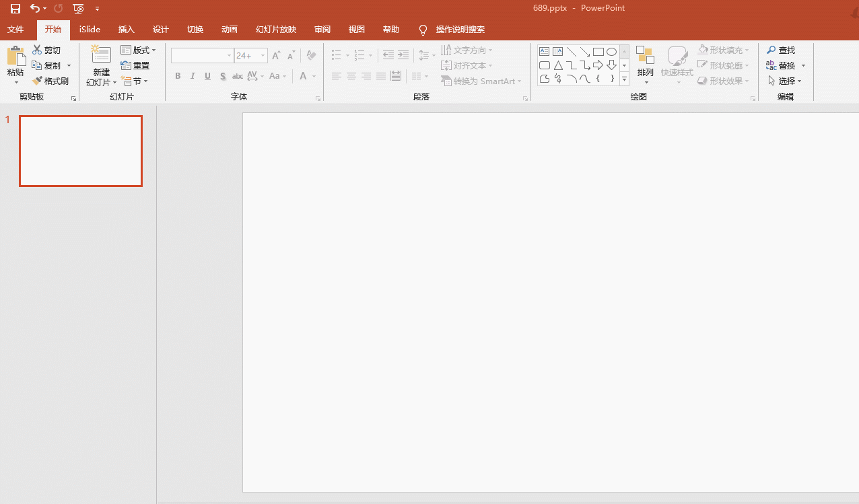Screen dimensions: 859x504
Task: Switch to the Insert (插入) ribbon tab
Action: (127, 30)
